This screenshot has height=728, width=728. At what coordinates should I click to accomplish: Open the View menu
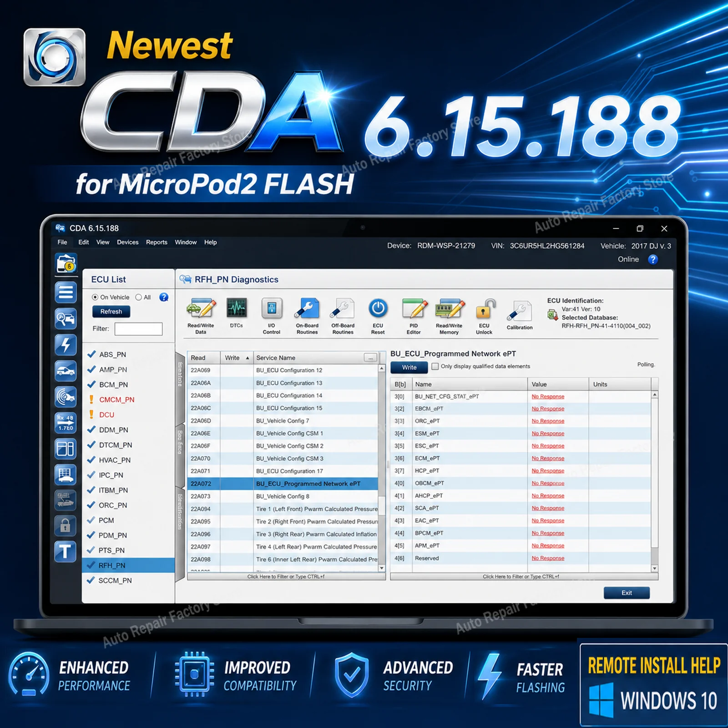(x=103, y=242)
